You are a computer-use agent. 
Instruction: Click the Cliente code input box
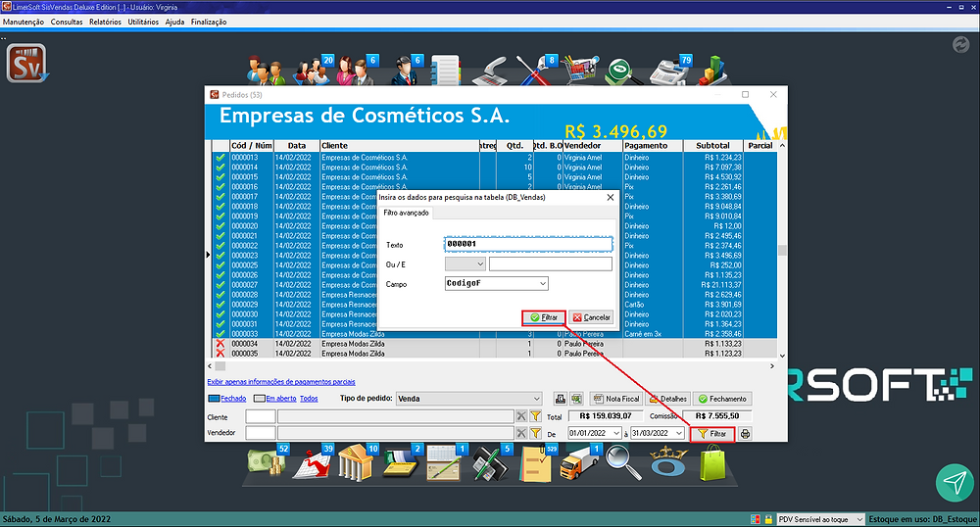(261, 416)
